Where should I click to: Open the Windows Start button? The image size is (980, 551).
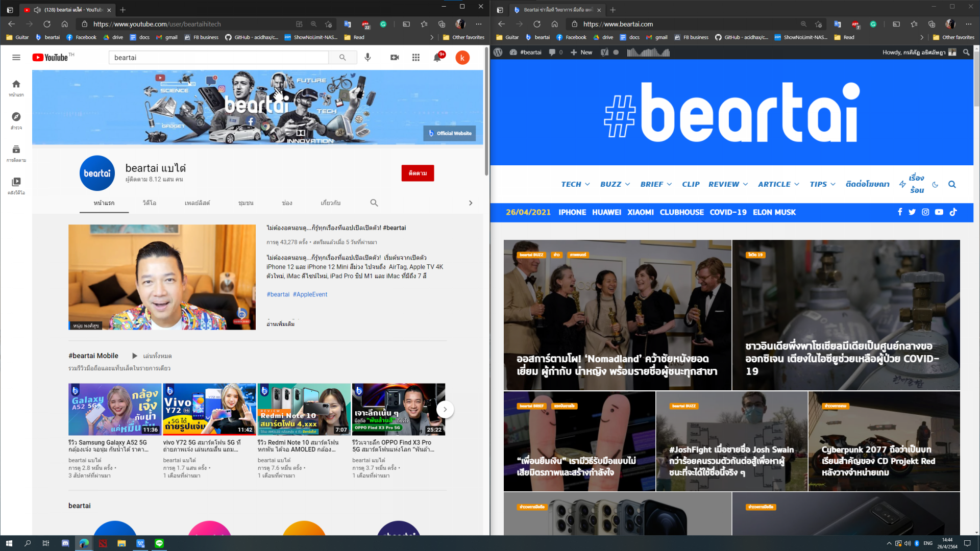tap(9, 543)
